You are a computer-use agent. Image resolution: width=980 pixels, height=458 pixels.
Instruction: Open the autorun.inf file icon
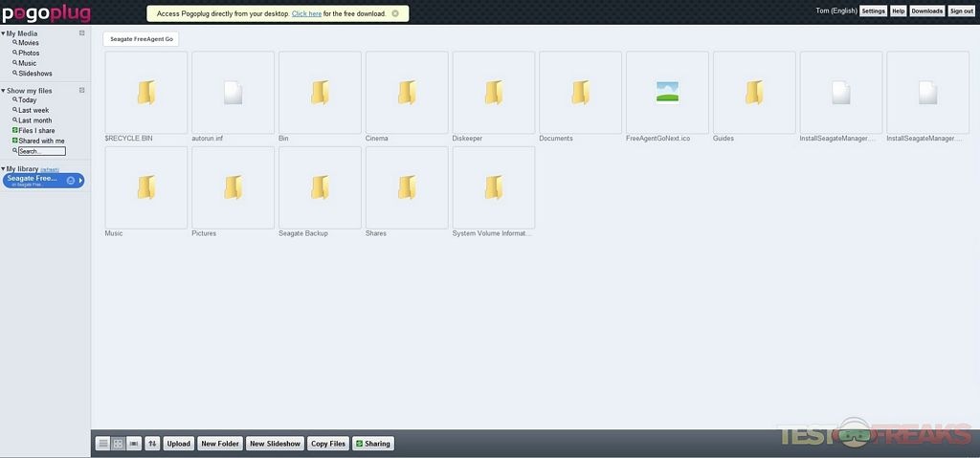233,93
